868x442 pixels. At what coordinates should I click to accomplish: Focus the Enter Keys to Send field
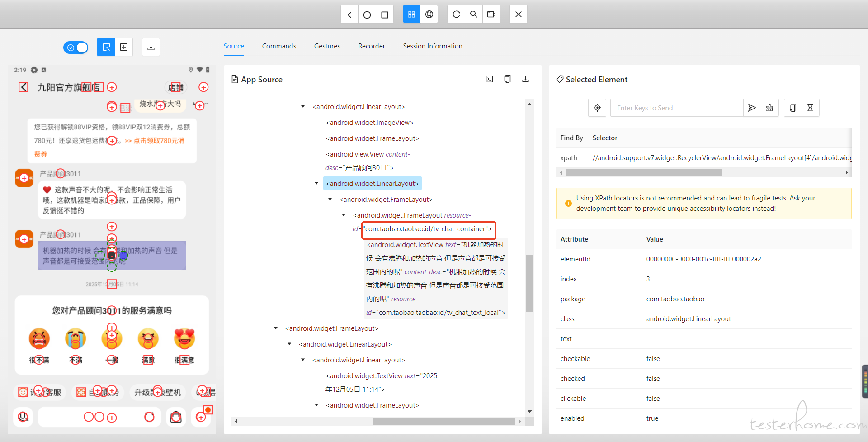[676, 108]
